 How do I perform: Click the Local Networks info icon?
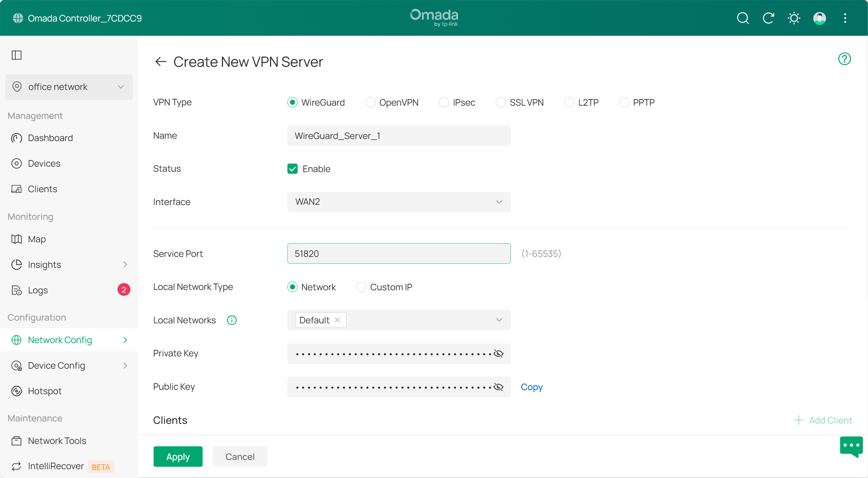click(232, 320)
